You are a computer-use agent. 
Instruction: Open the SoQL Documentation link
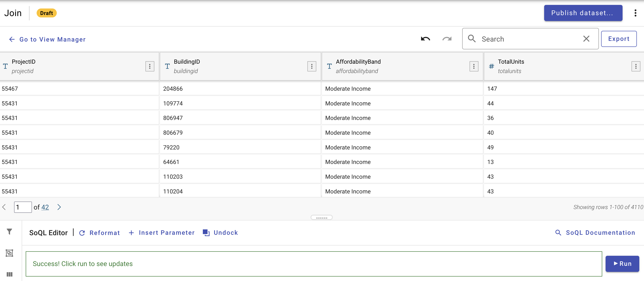point(600,233)
